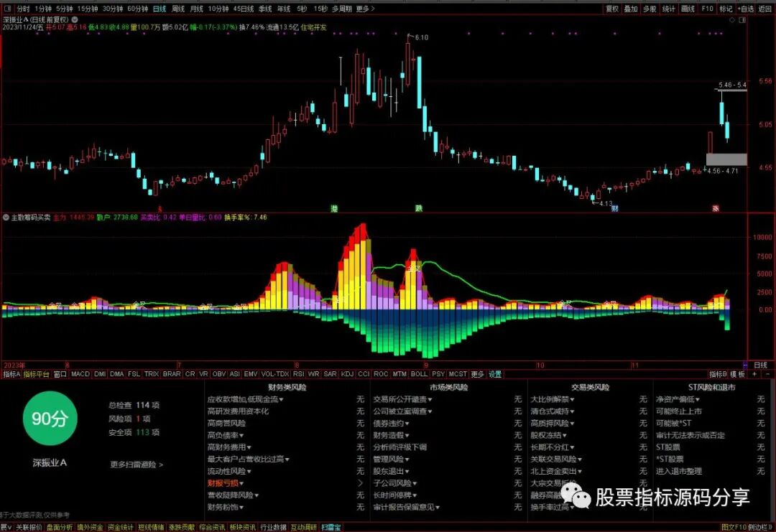Click 住宅开发 sector link
The width and height of the screenshot is (776, 532).
pos(314,28)
